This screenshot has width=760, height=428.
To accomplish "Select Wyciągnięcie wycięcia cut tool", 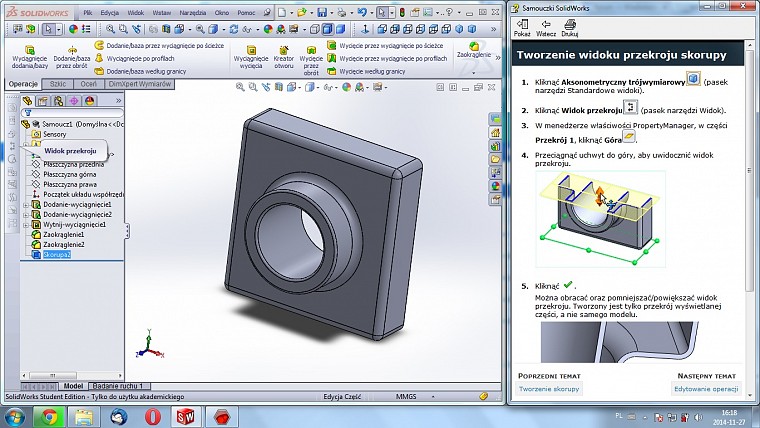I will pos(251,57).
